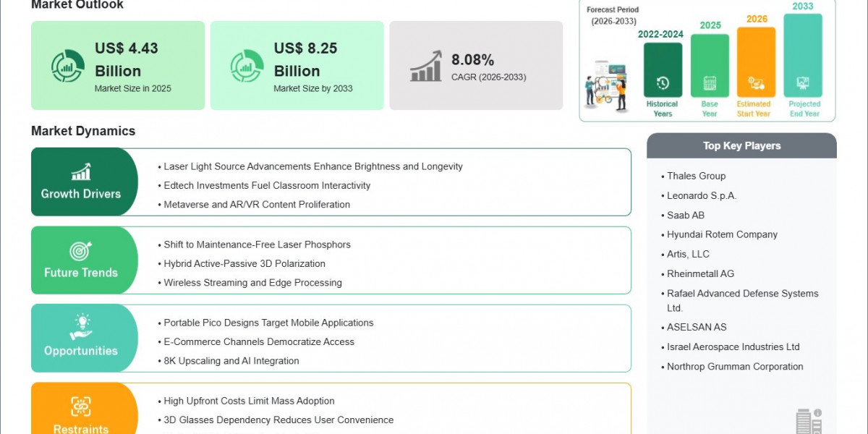Click the calendar icon in the 2025 bar

710,83
